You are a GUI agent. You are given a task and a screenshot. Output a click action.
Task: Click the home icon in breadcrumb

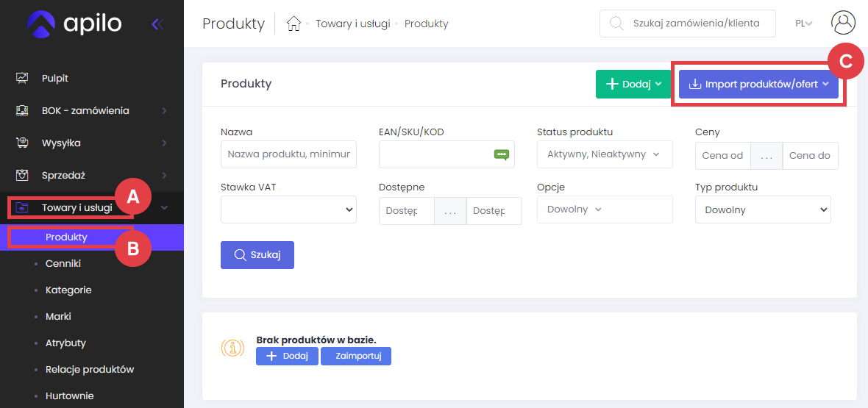pyautogui.click(x=294, y=24)
